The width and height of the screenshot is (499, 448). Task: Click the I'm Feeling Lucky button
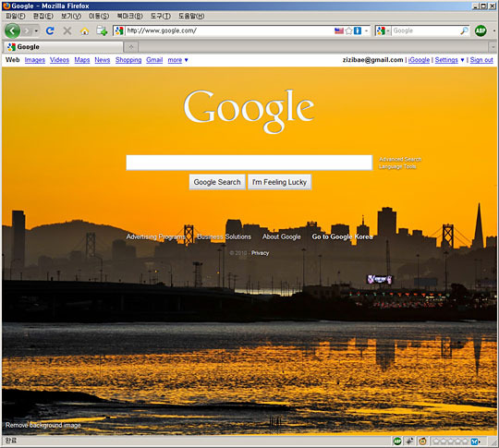pos(279,182)
